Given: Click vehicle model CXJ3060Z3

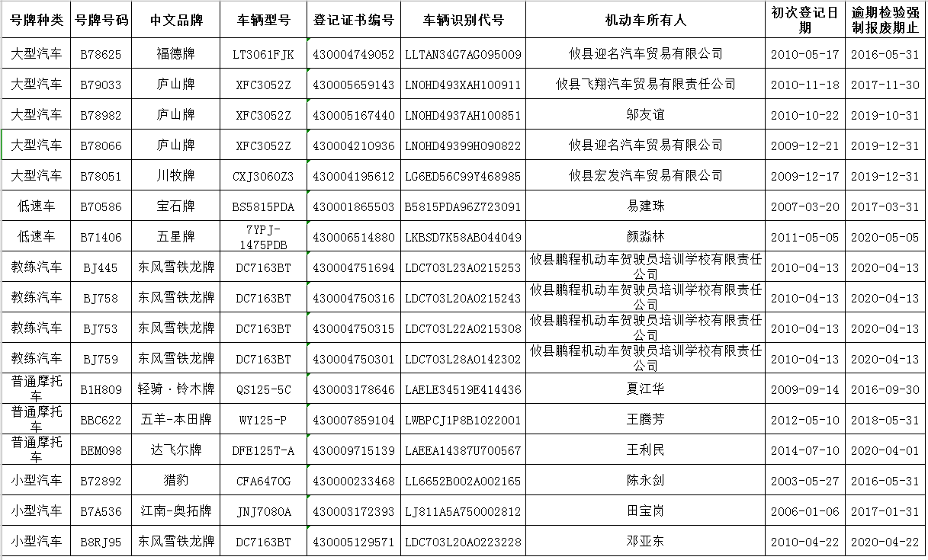Looking at the screenshot, I should click(263, 176).
